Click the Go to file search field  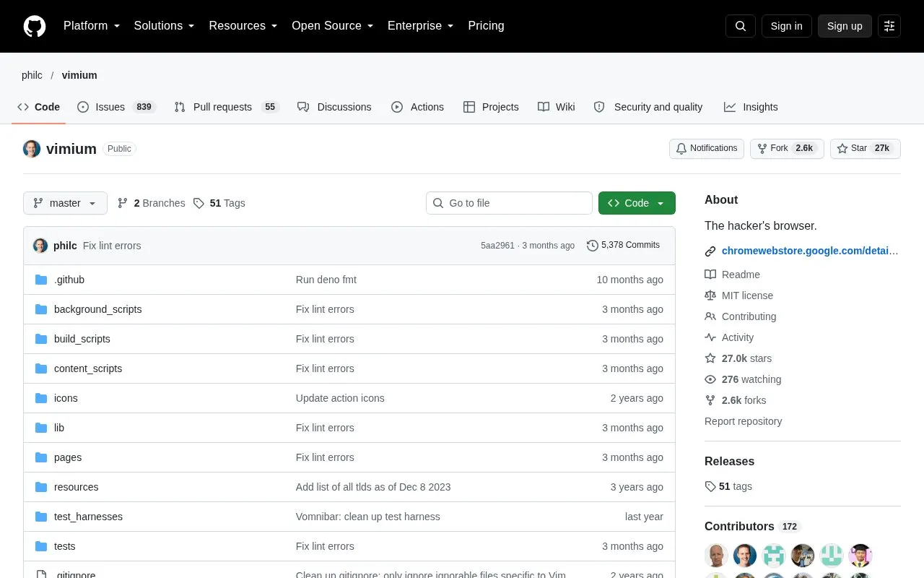[509, 203]
